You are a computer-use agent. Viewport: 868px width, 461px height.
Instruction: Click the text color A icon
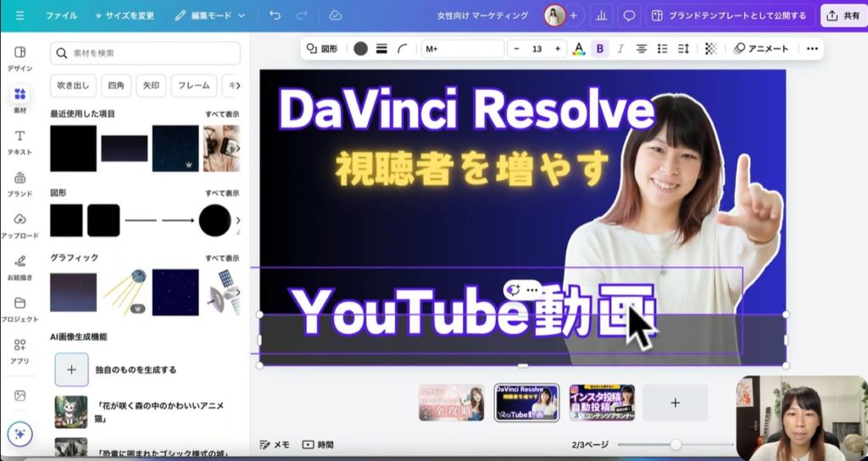[579, 49]
